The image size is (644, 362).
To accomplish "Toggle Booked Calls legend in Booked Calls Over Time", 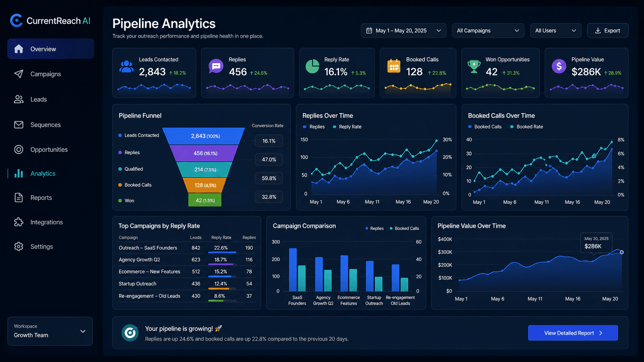I will click(x=485, y=127).
